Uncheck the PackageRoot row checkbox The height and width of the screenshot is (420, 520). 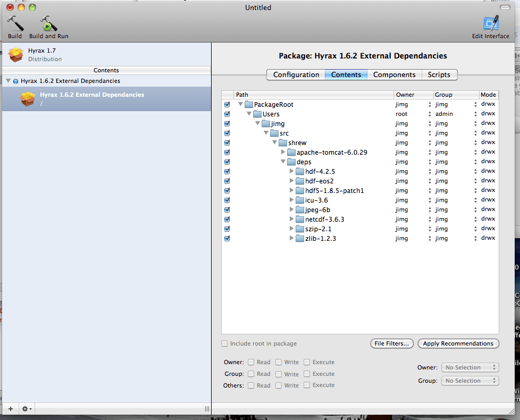coord(227,104)
